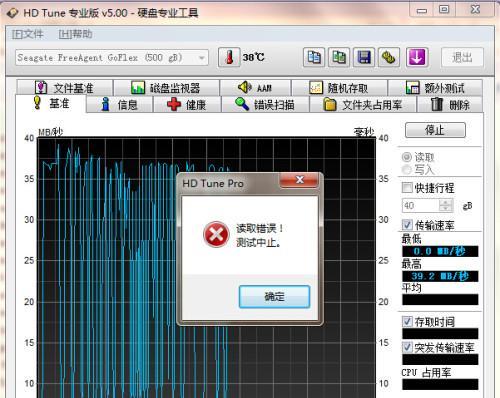This screenshot has width=500, height=398.
Task: Click the 38℃ temperature reading
Action: [253, 57]
